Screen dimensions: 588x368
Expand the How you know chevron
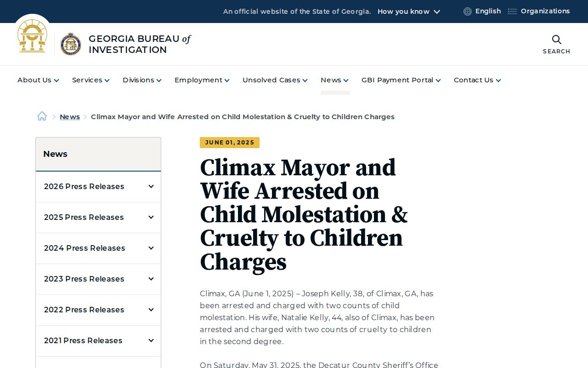[437, 12]
